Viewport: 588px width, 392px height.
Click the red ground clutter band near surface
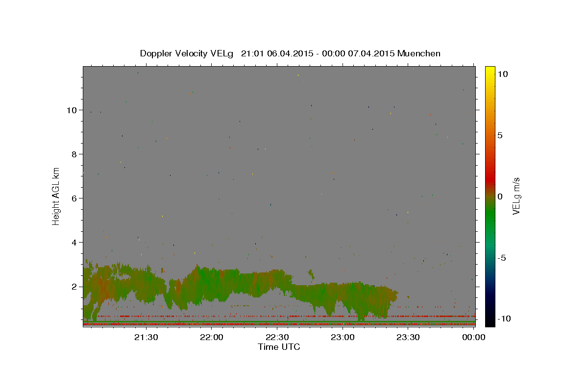[x=279, y=324]
